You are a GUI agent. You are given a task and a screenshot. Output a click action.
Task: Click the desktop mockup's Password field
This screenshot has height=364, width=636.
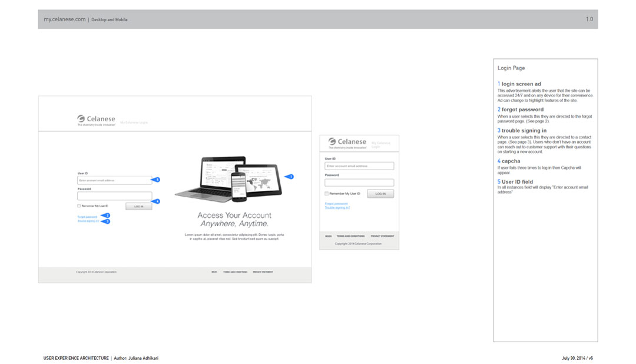click(x=114, y=196)
